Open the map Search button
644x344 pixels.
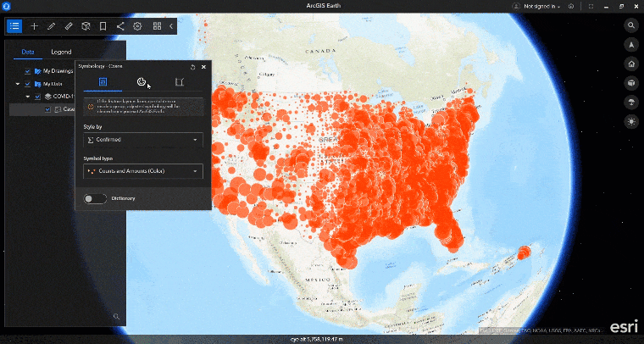[631, 25]
